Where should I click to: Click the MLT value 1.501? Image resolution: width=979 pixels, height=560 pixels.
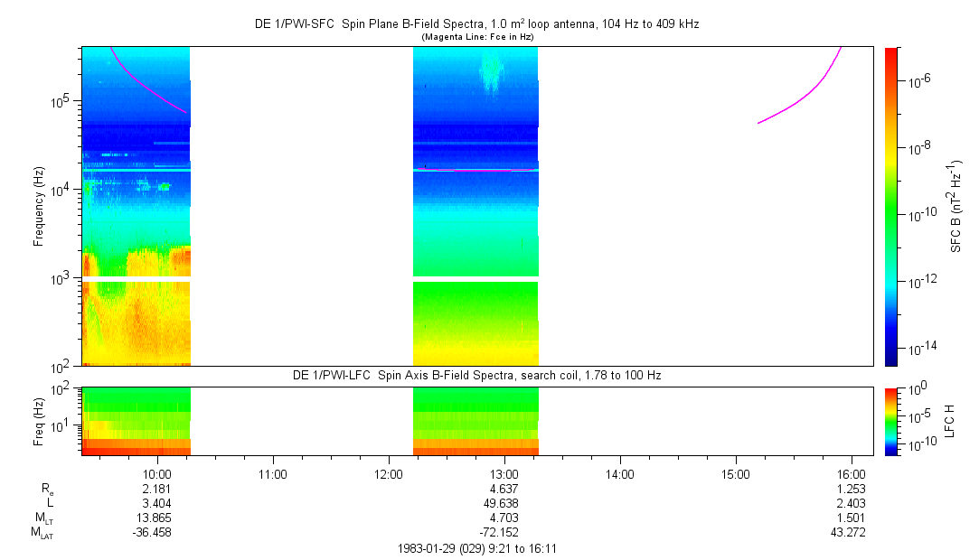coord(851,518)
